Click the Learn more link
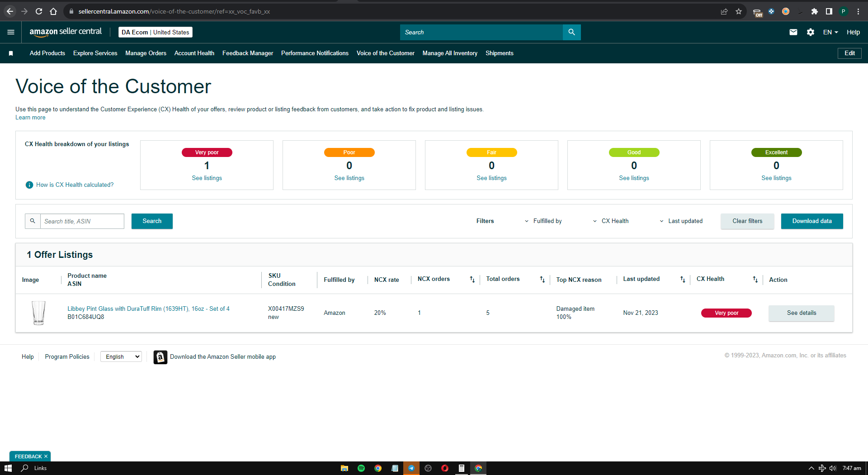The height and width of the screenshot is (475, 868). tap(30, 118)
